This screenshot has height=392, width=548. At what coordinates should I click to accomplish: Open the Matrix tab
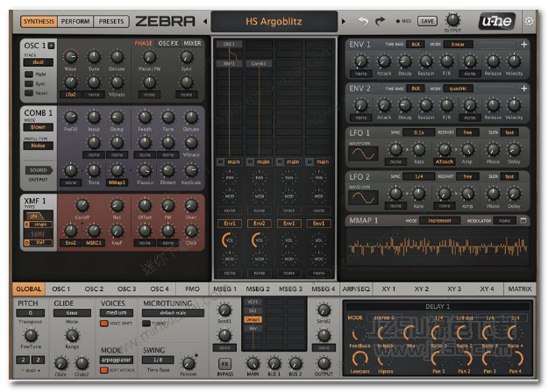click(520, 289)
